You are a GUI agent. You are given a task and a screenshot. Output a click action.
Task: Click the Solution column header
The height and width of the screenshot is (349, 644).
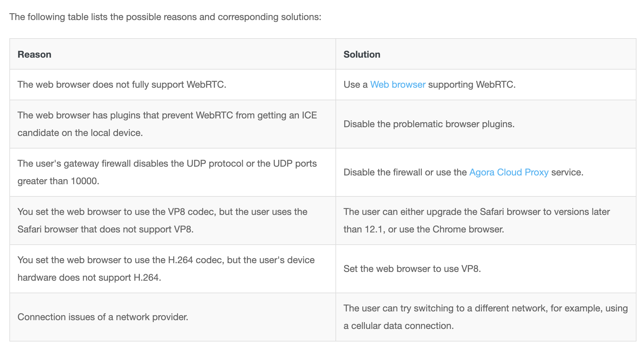(362, 54)
